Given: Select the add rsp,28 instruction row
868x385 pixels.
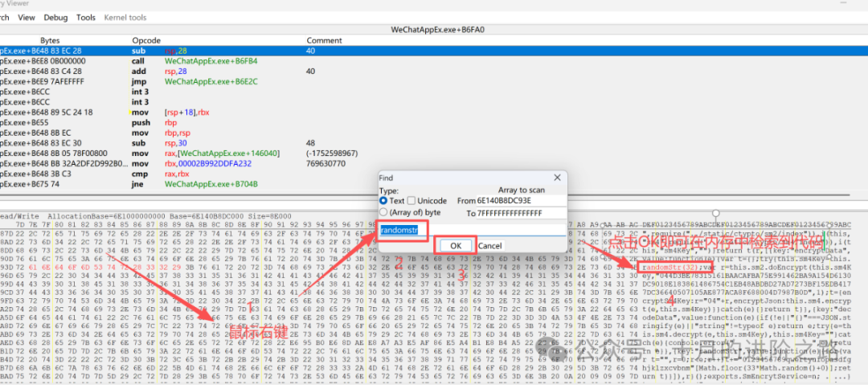Looking at the screenshot, I should [x=434, y=72].
